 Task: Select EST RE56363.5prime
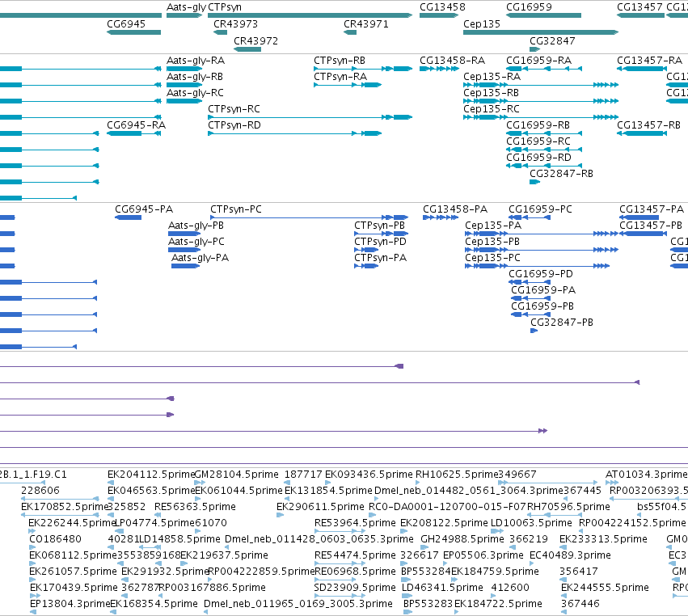tap(195, 507)
